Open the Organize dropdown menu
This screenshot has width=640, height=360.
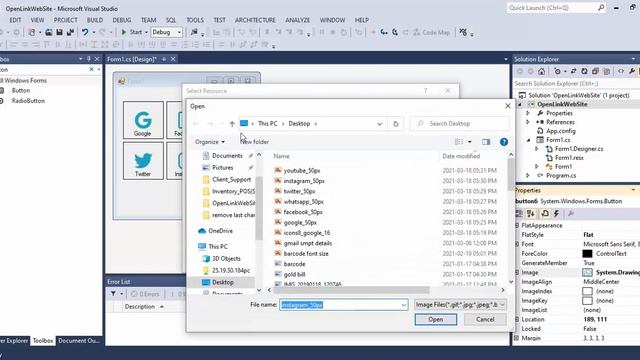209,142
